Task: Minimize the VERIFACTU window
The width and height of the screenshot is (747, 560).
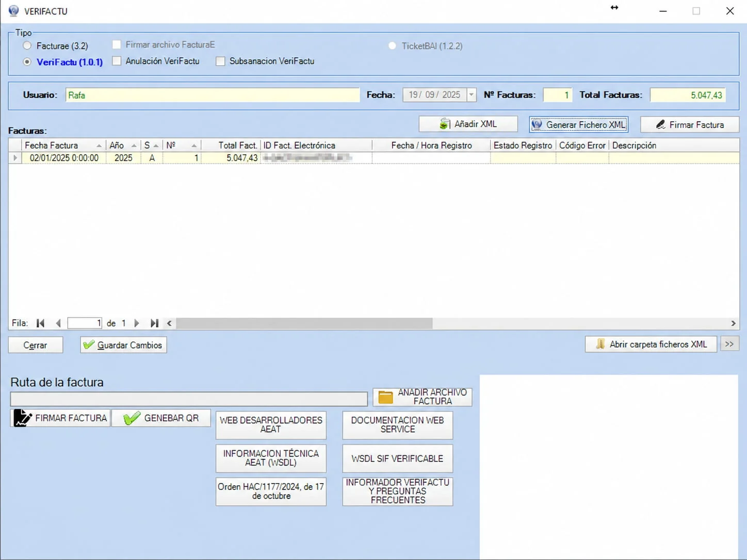Action: [663, 11]
